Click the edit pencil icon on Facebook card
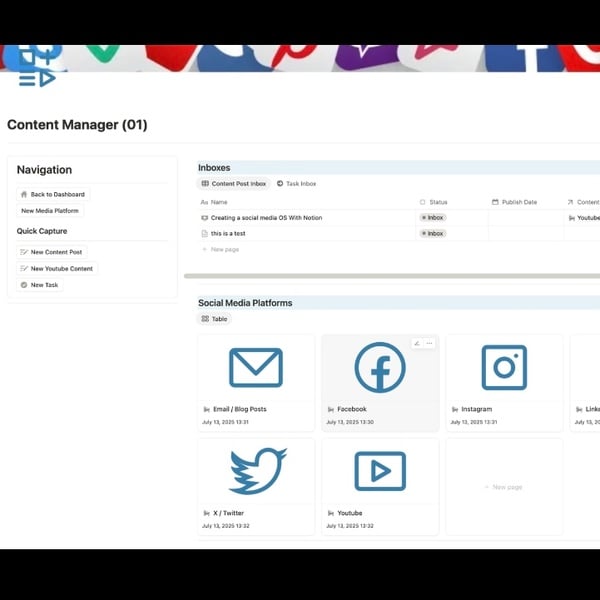The height and width of the screenshot is (600, 600). click(x=417, y=343)
